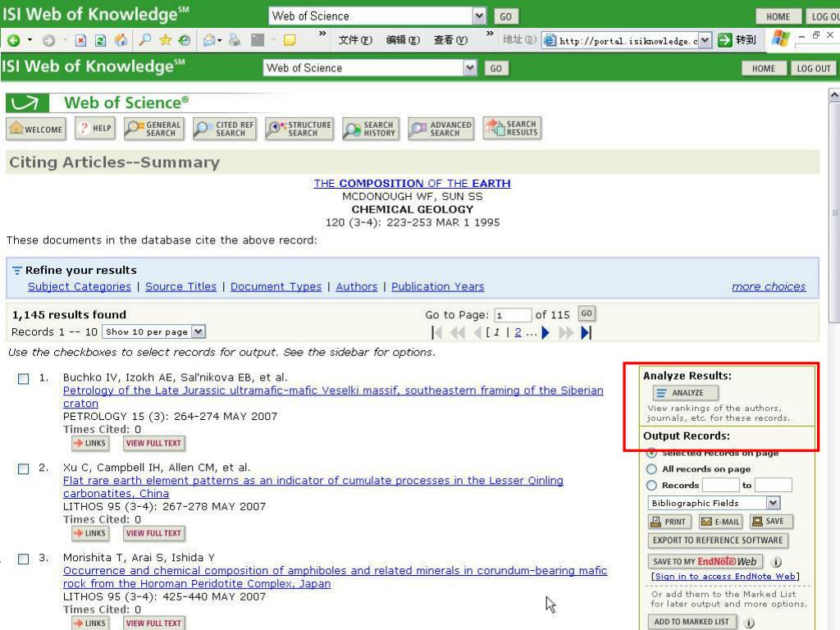The height and width of the screenshot is (630, 840).
Task: Open the 文件(F) menu
Action: (355, 40)
